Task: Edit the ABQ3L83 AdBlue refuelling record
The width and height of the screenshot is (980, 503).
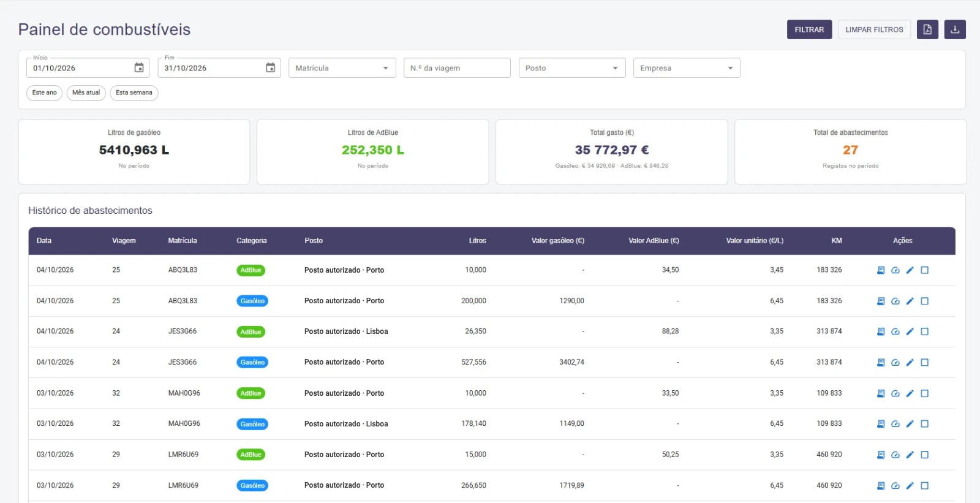Action: pos(910,270)
